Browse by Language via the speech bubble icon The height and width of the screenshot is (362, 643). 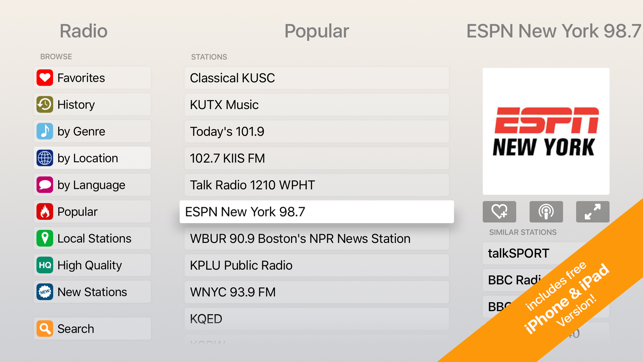point(45,185)
